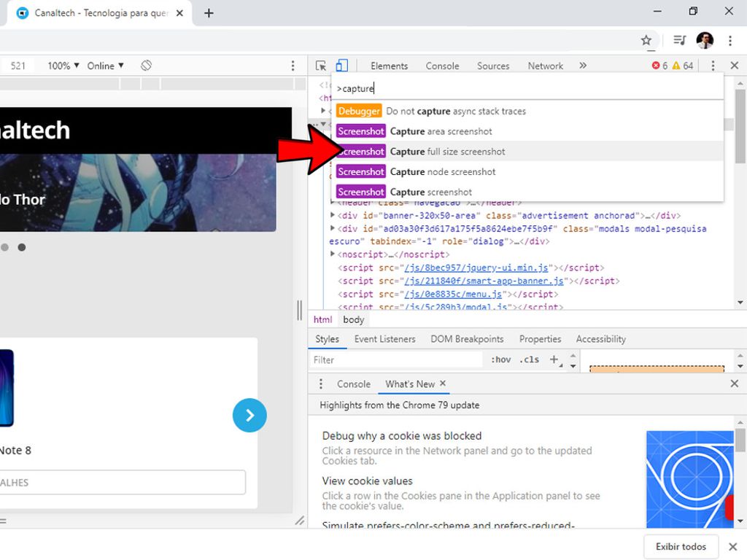Toggle the .cls classes button

tap(530, 360)
